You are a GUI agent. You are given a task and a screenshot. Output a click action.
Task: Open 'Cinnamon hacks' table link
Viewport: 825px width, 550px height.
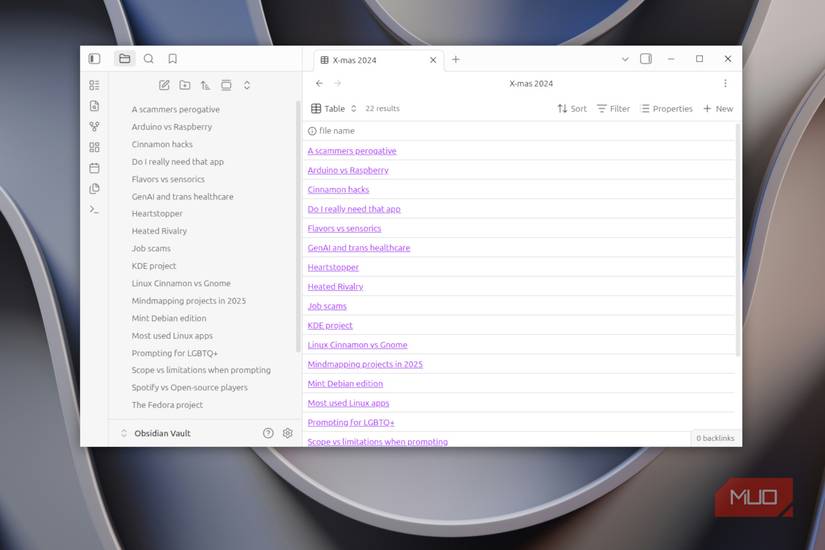tap(338, 189)
